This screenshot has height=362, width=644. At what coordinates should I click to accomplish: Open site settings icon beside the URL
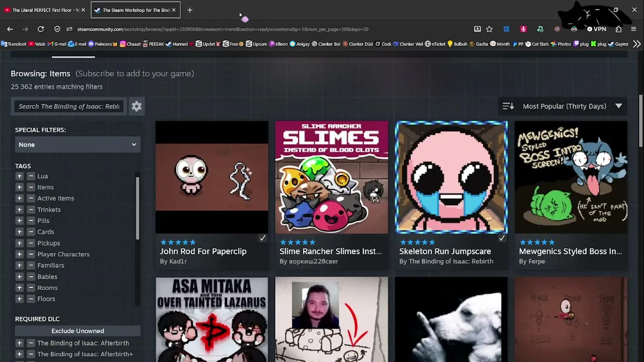(x=69, y=29)
